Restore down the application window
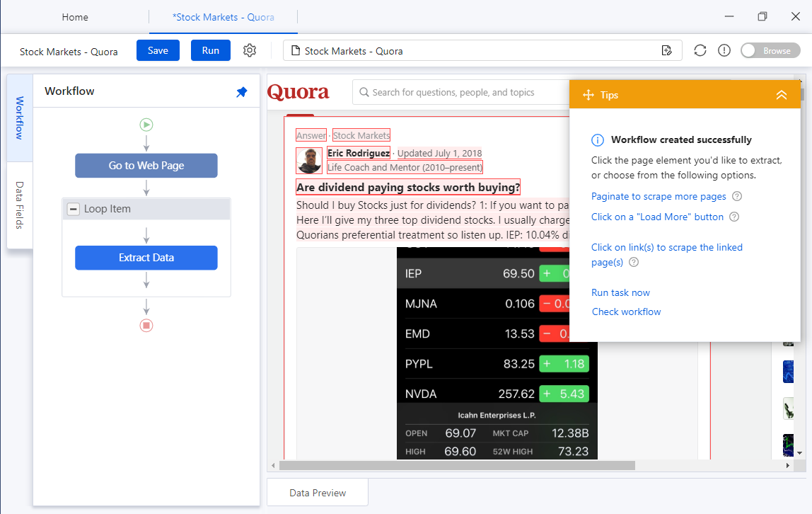Viewport: 812px width, 514px height. [x=762, y=16]
